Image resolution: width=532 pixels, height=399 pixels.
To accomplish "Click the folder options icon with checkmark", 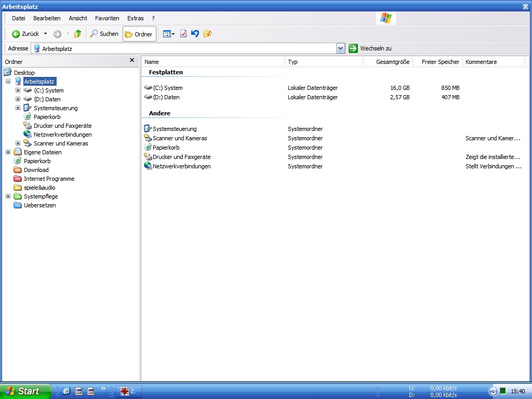I will click(x=208, y=34).
